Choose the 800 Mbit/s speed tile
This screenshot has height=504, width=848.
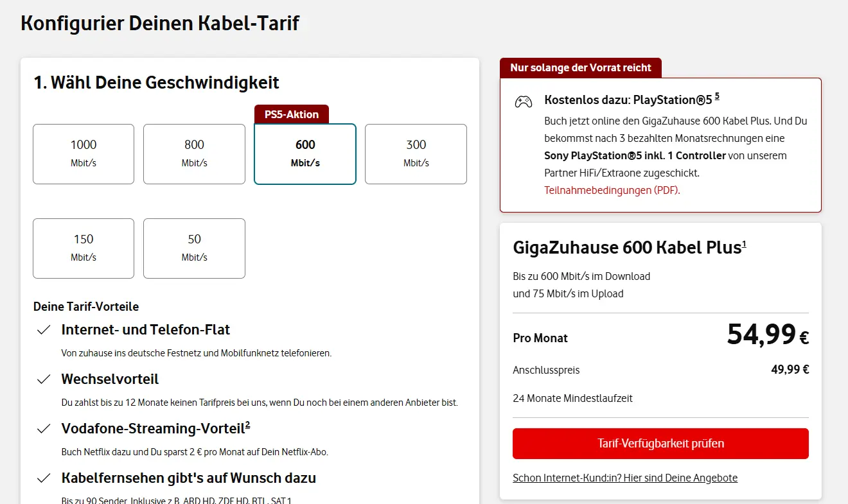[x=194, y=154]
